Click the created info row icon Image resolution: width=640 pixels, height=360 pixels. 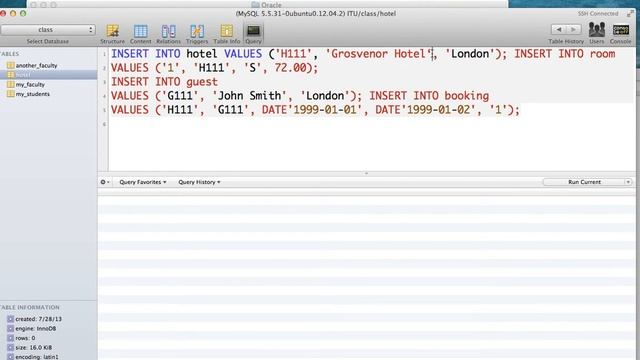tap(10, 319)
